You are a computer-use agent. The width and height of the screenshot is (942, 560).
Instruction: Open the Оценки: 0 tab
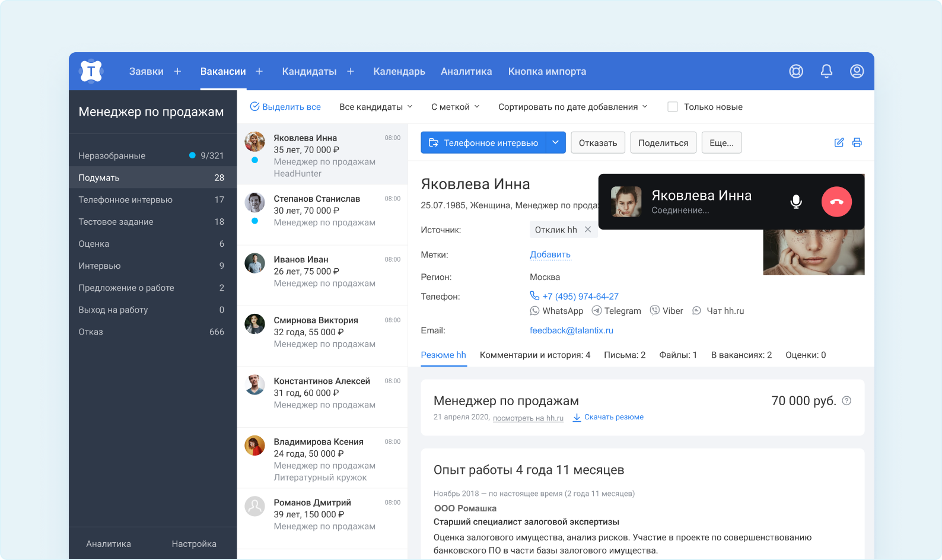pyautogui.click(x=806, y=355)
